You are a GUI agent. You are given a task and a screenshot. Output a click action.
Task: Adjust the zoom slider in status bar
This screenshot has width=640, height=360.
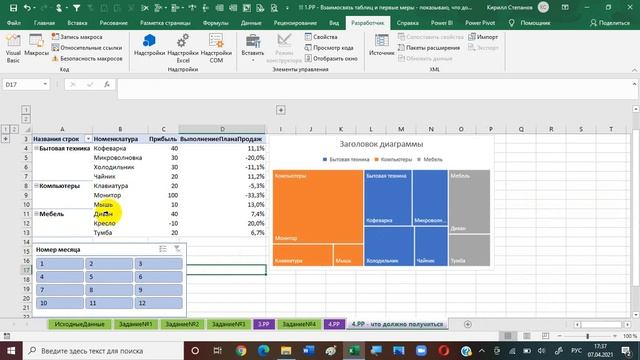(588, 336)
